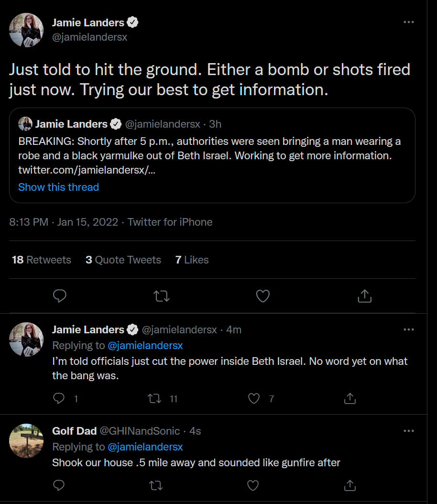Screen dimensions: 437x504
Task: Like the reply about power being cut
Action: point(254,399)
